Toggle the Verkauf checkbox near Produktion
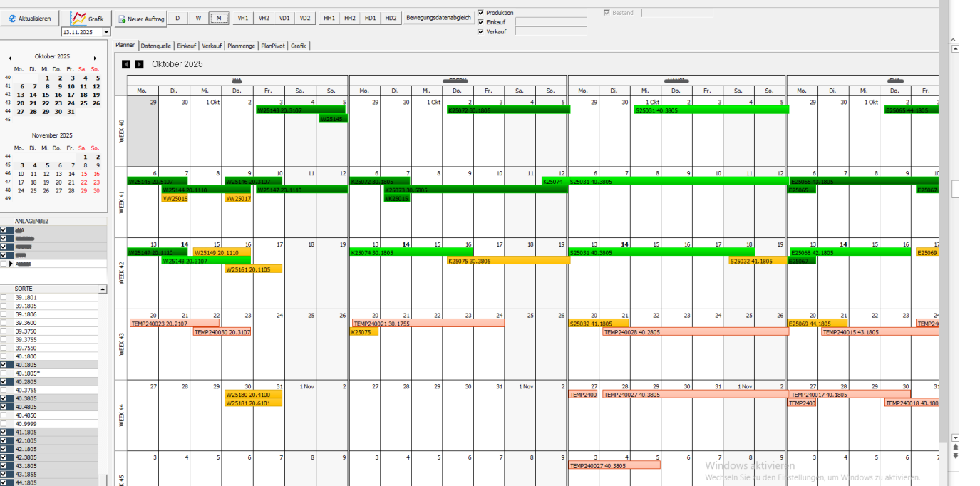980x486 pixels. tap(480, 31)
